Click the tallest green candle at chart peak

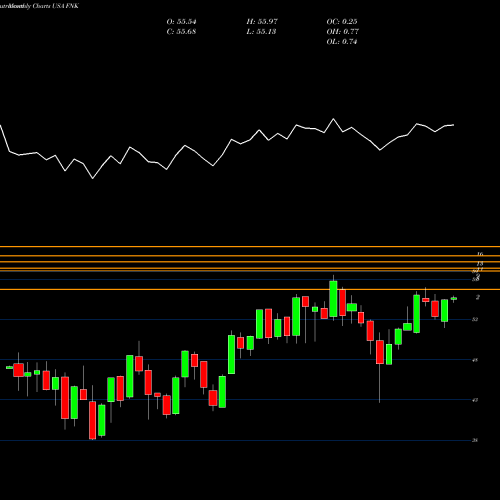pyautogui.click(x=333, y=299)
